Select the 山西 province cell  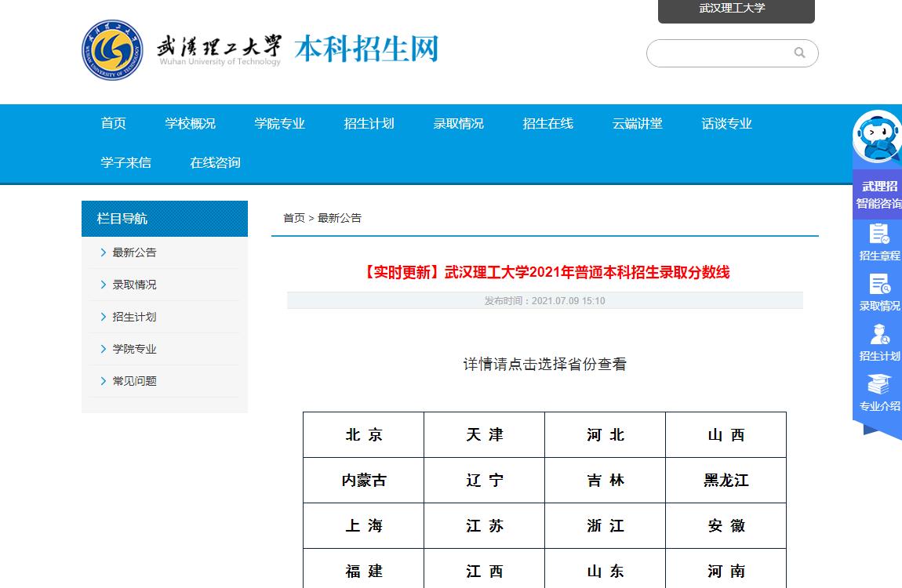coord(726,435)
